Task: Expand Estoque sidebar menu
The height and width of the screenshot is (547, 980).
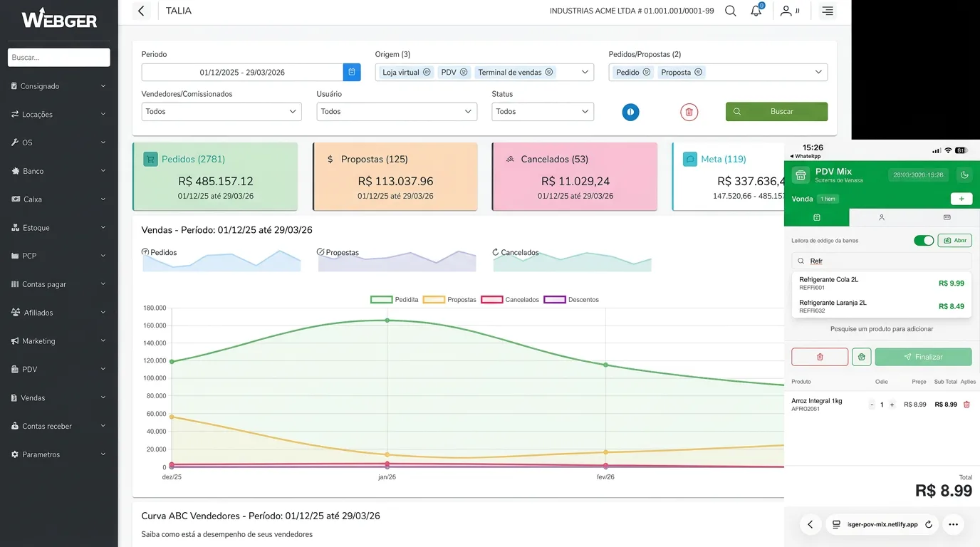Action: coord(58,228)
